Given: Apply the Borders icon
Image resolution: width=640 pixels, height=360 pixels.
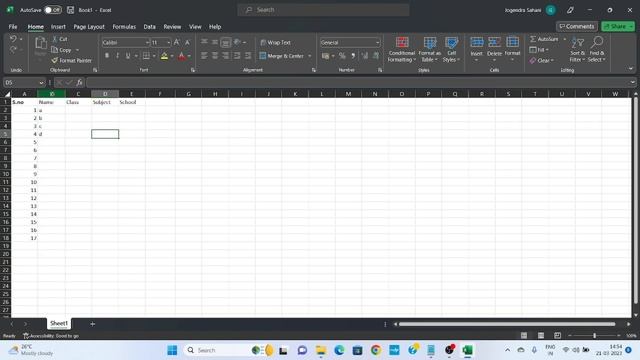Looking at the screenshot, I should [146, 56].
